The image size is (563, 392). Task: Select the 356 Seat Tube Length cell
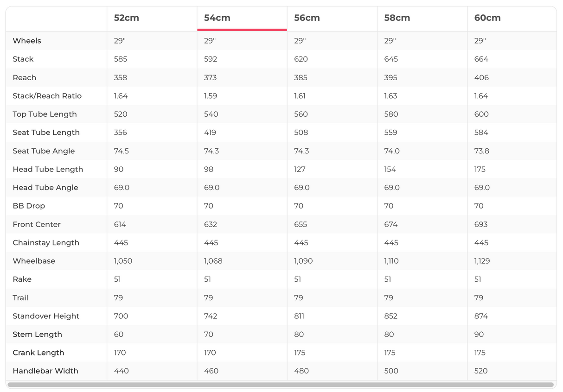120,133
